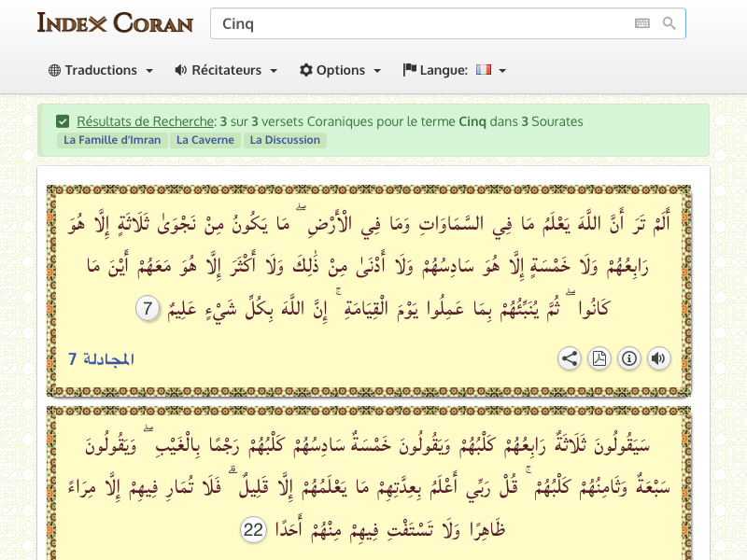Click the flag icon beside Langue
The height and width of the screenshot is (560, 747).
[x=409, y=70]
